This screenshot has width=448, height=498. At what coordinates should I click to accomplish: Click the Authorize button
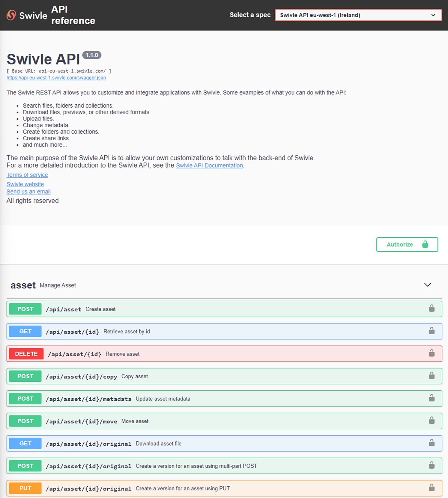point(407,245)
